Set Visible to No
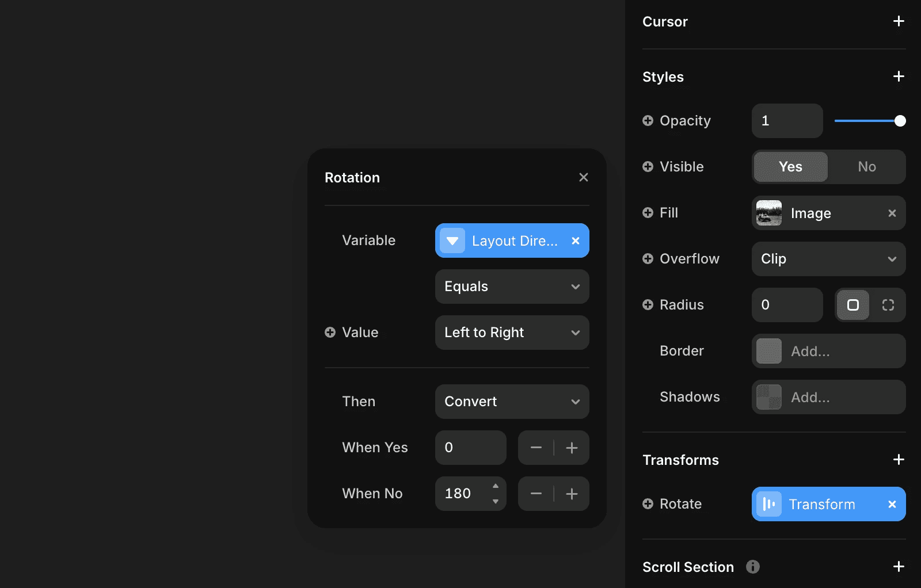 pyautogui.click(x=866, y=167)
